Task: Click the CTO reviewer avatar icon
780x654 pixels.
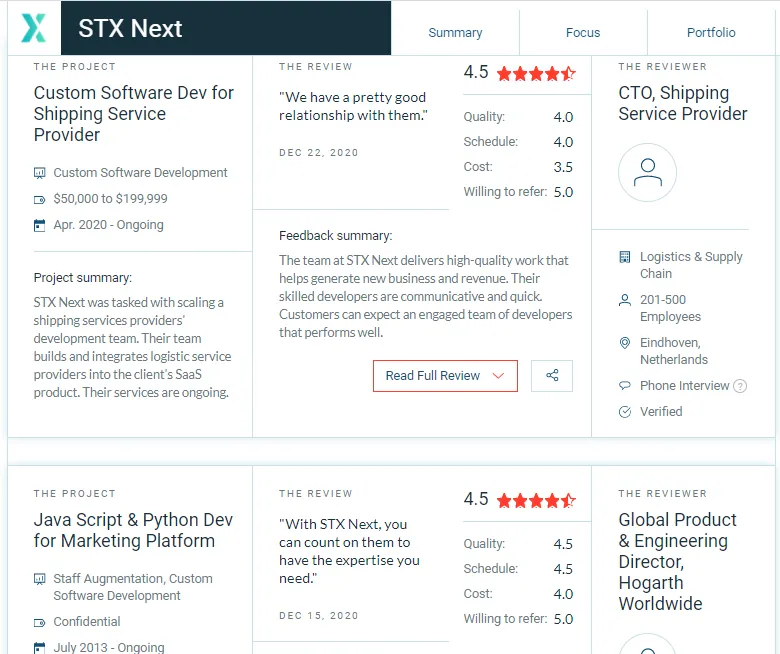Action: [647, 172]
